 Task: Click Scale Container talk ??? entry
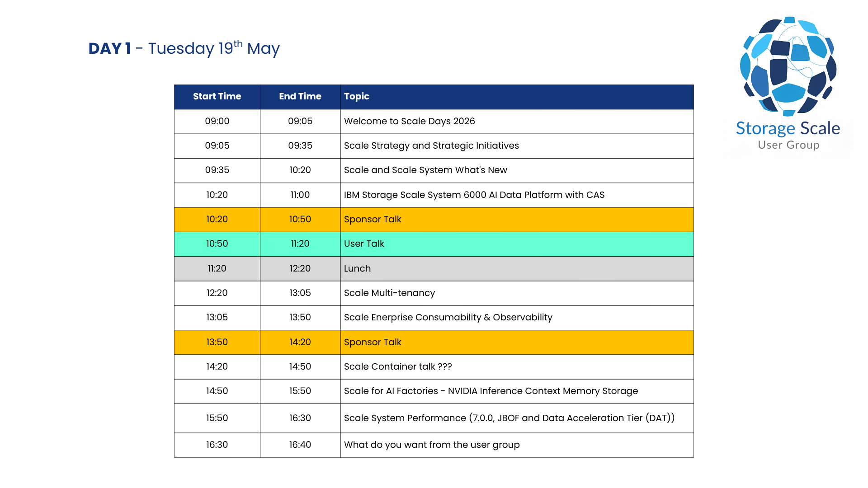coord(398,366)
